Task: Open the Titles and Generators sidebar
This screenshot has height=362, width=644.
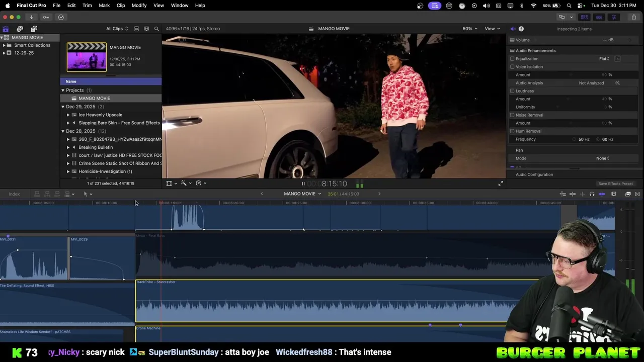Action: point(34,29)
